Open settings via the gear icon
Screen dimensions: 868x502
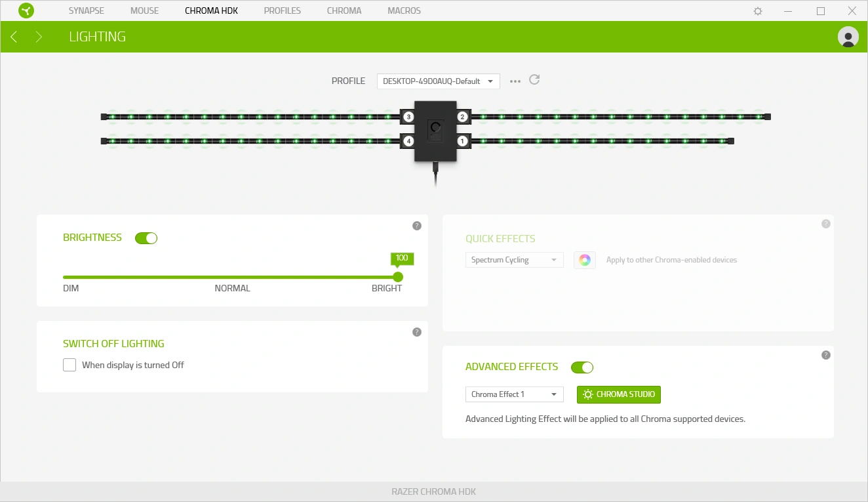point(758,11)
